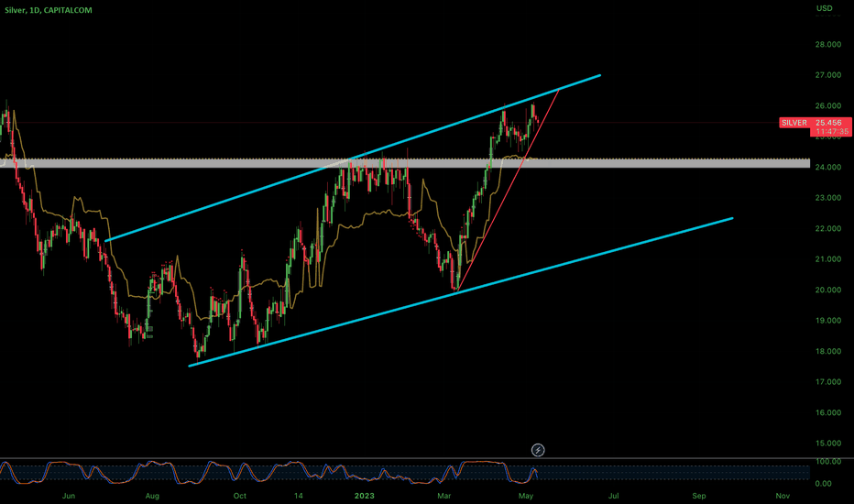Viewport: 854px width, 504px height.
Task: Click the 17.000 price axis label
Action: 827,382
